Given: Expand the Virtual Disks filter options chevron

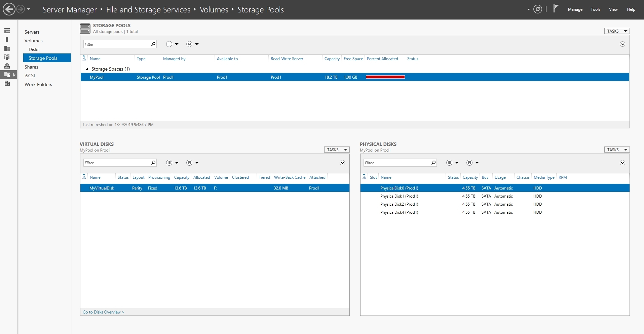Looking at the screenshot, I should (342, 163).
